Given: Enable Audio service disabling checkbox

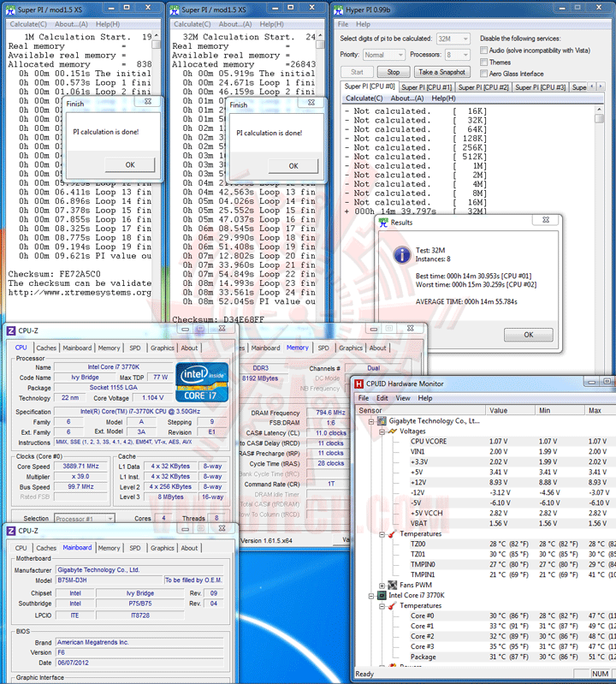Looking at the screenshot, I should (483, 51).
